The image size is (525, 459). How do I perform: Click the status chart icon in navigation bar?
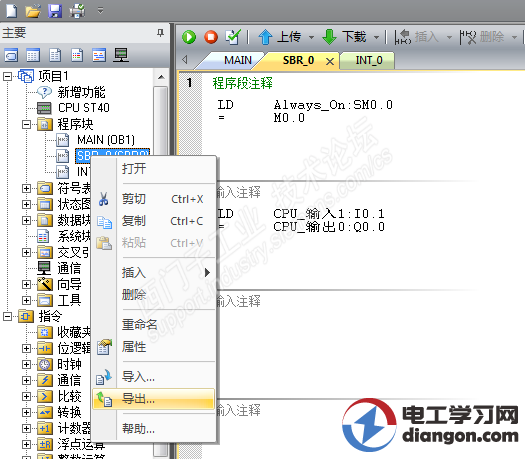click(33, 55)
